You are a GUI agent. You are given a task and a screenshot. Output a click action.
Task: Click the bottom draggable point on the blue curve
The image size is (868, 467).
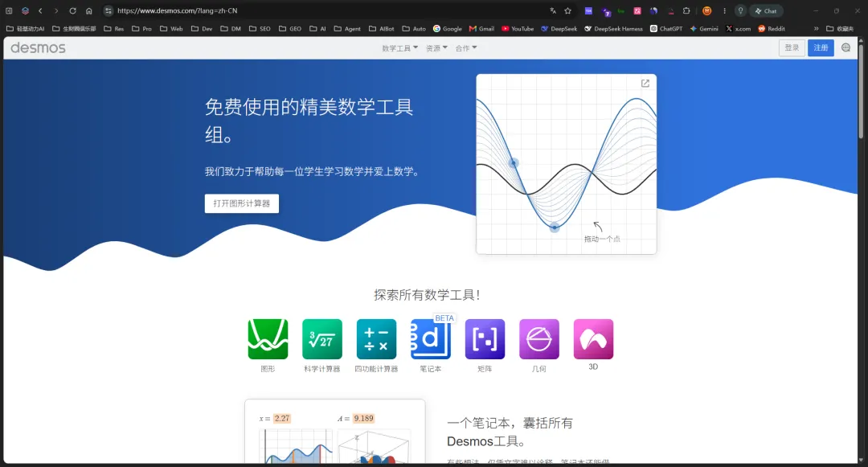[x=554, y=227]
